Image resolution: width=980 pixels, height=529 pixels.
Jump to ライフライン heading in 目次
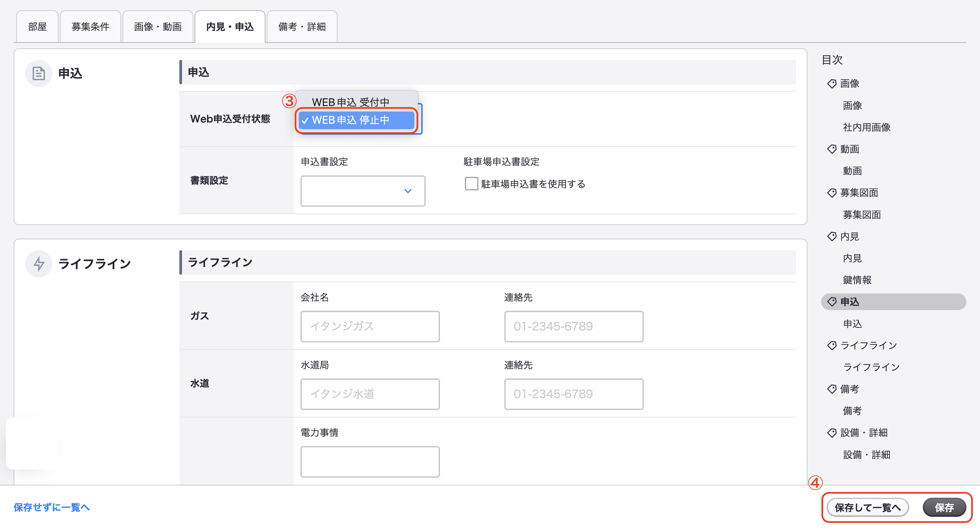pos(869,345)
